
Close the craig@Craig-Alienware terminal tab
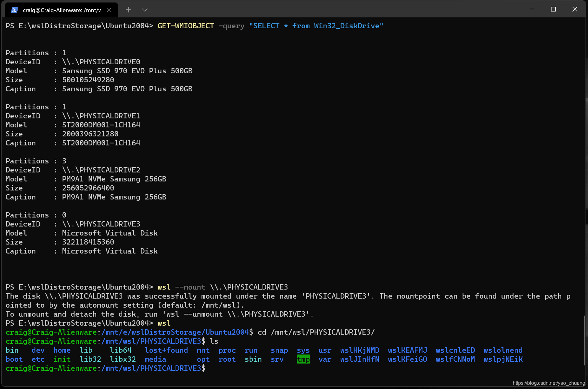click(x=109, y=10)
